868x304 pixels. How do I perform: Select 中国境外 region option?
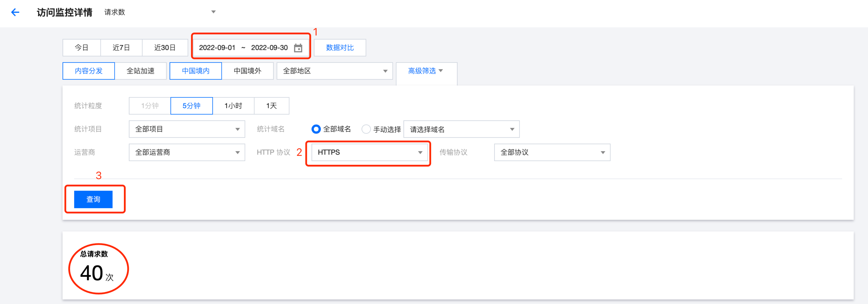coord(248,71)
